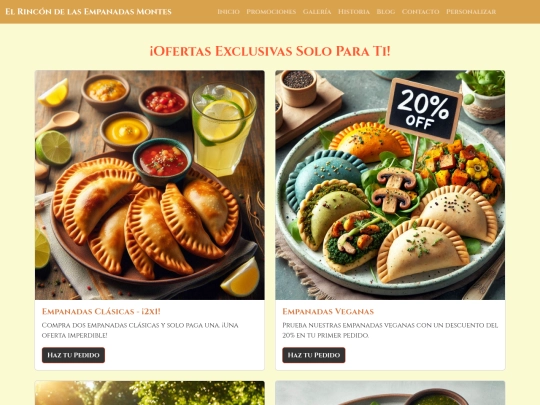The height and width of the screenshot is (405, 540).
Task: Open the Personalizar menu item
Action: coord(471,12)
